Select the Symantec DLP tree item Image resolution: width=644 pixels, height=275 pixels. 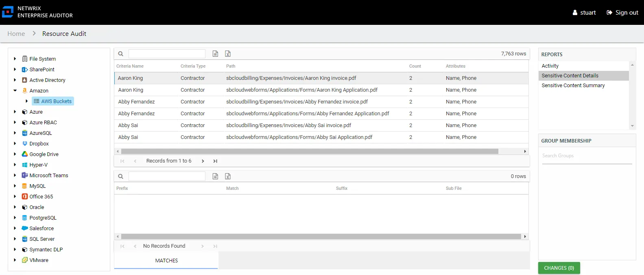[x=46, y=249]
